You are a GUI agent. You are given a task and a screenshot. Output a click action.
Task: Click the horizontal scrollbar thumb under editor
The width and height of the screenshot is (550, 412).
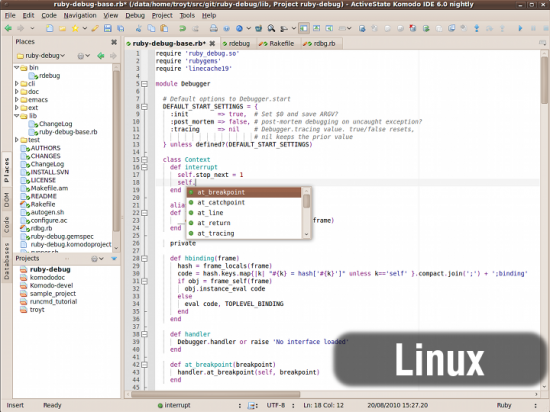click(216, 394)
